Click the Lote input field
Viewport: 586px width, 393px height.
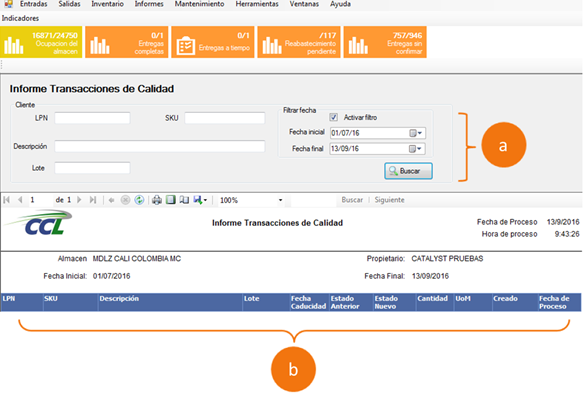92,168
